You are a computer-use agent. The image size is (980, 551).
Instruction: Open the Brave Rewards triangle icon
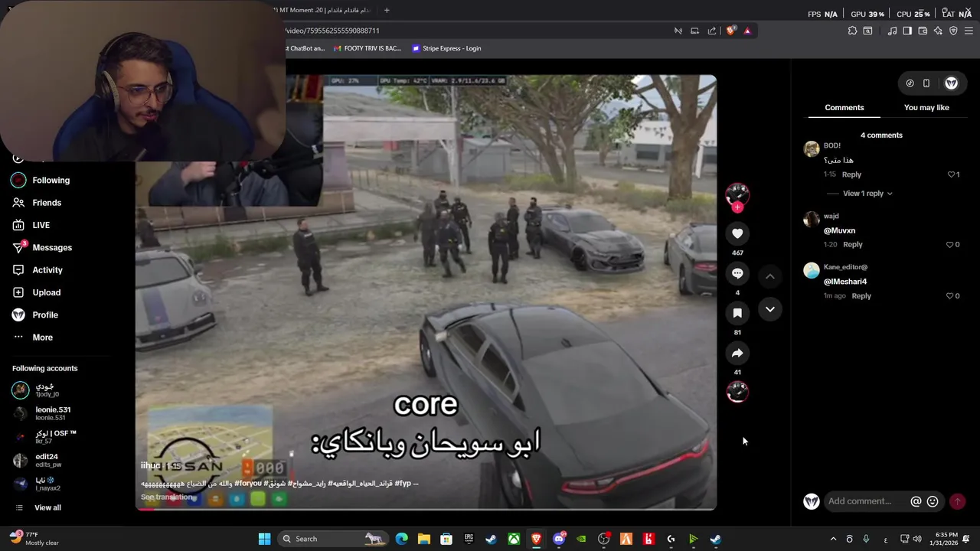747,31
